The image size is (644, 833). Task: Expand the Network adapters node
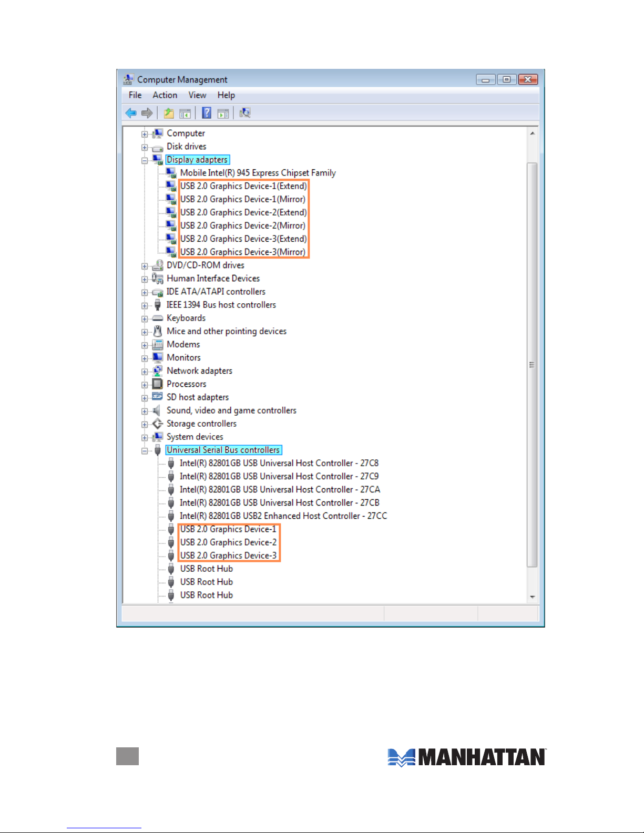145,372
